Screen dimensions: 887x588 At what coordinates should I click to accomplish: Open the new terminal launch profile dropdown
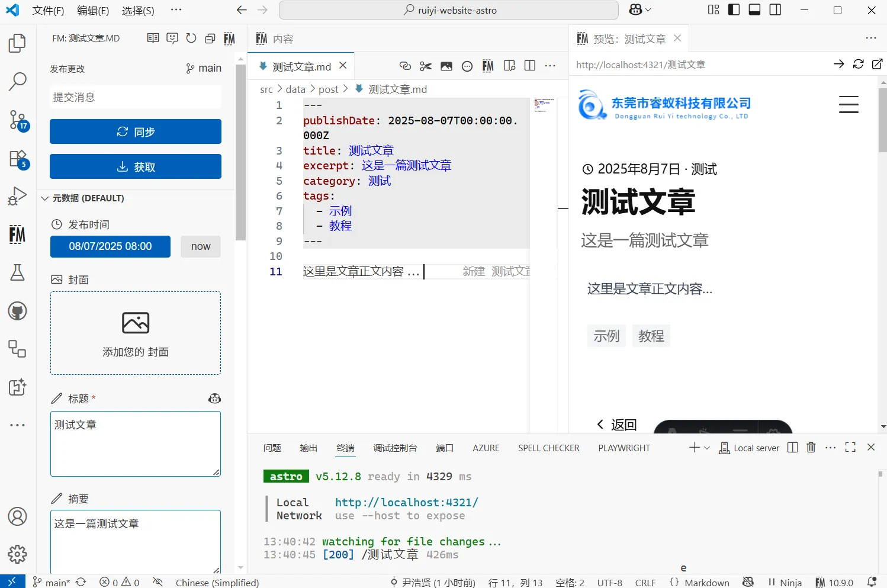[706, 448]
